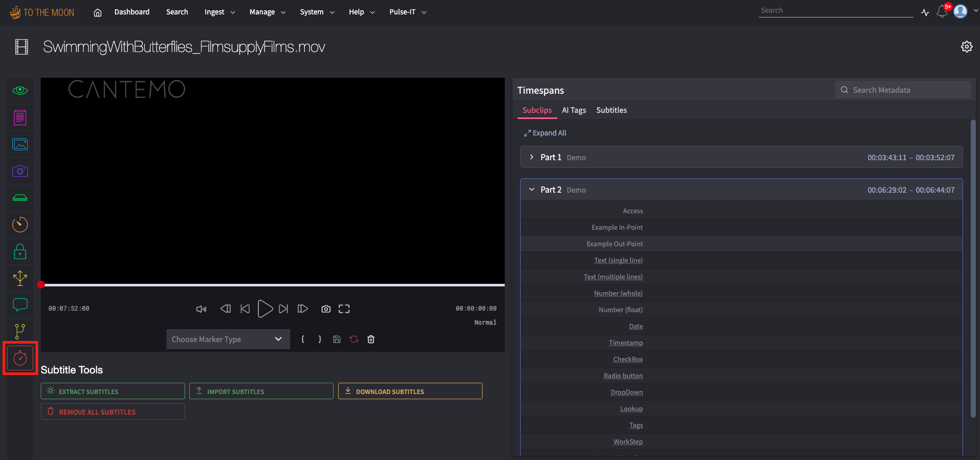980x460 pixels.
Task: Open the Manage menu
Action: coord(267,12)
